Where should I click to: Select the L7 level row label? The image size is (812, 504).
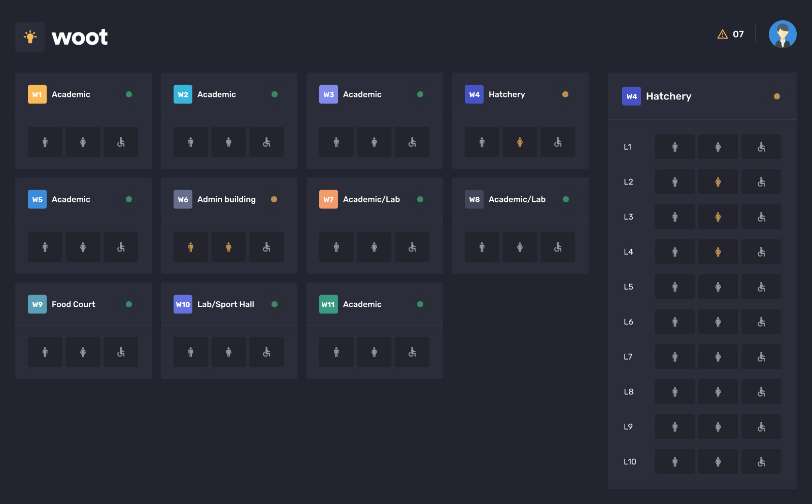(628, 357)
